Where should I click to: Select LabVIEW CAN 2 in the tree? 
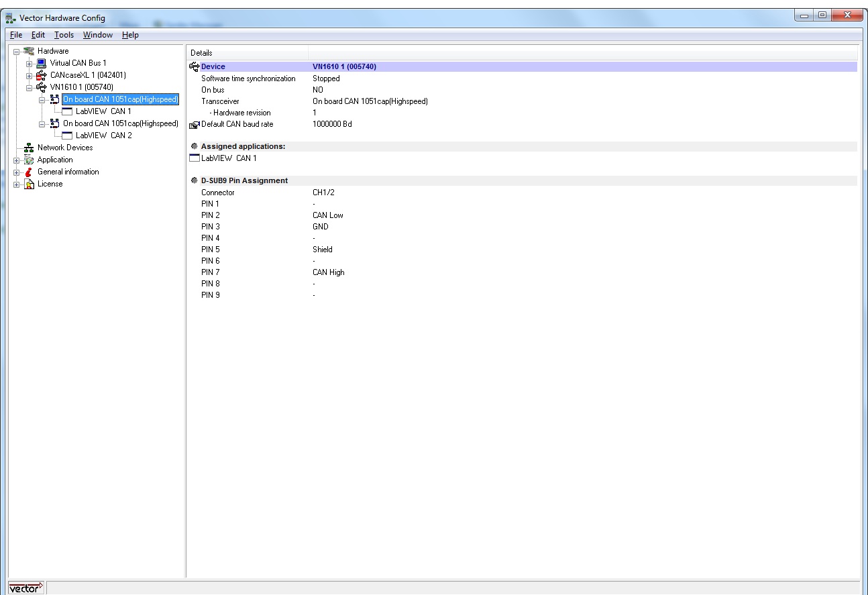click(x=103, y=136)
